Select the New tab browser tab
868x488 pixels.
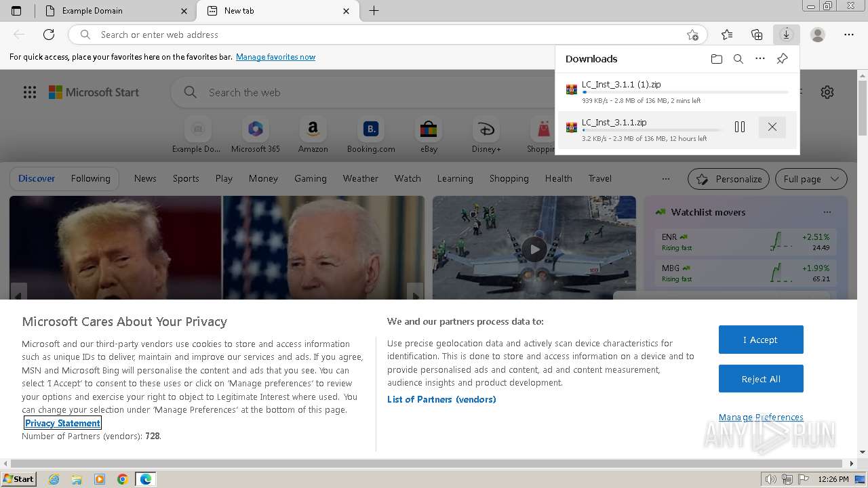click(279, 11)
